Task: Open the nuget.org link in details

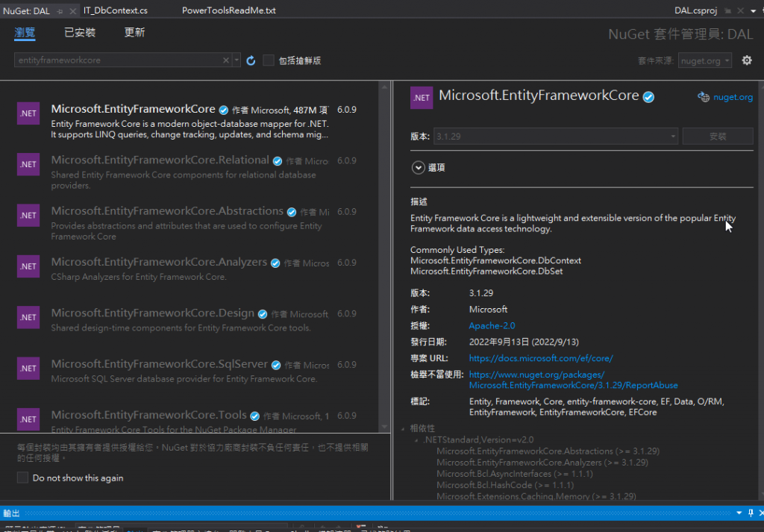Action: [733, 97]
